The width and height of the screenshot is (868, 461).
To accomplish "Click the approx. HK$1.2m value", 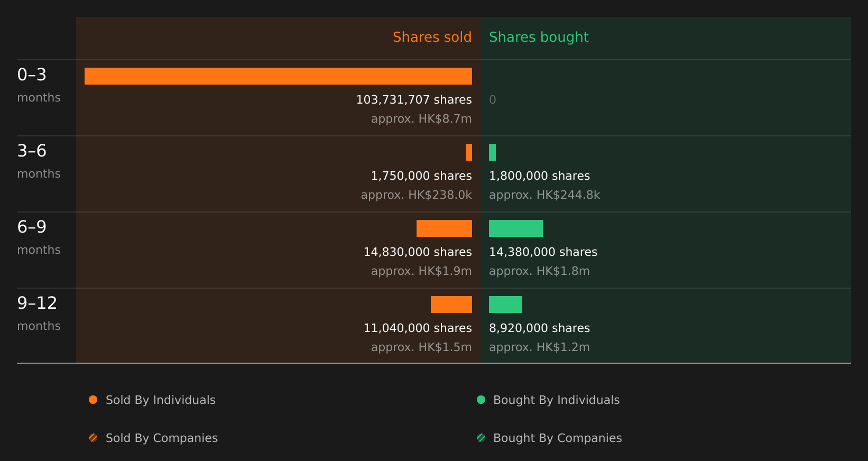I will pos(539,347).
